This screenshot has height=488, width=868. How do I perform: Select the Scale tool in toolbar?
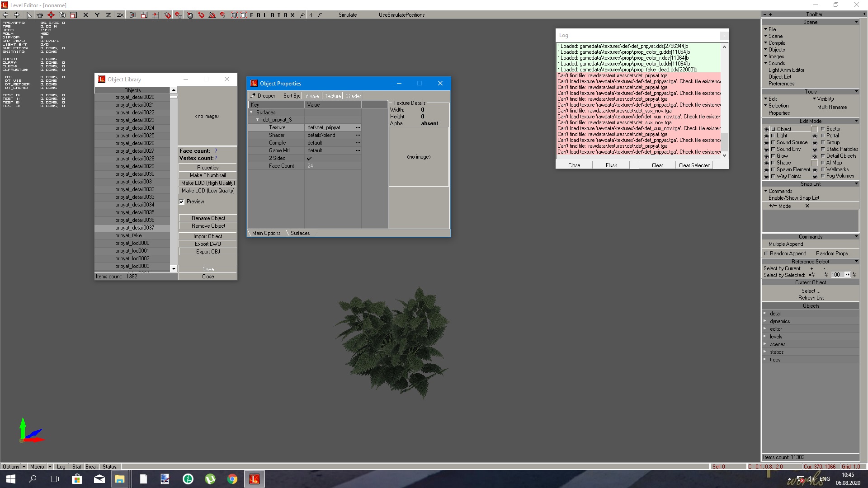point(74,15)
